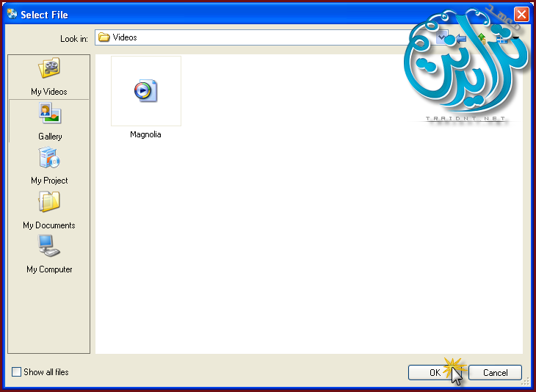Viewport: 536px width, 392px height.
Task: Click the Cancel button
Action: click(495, 372)
